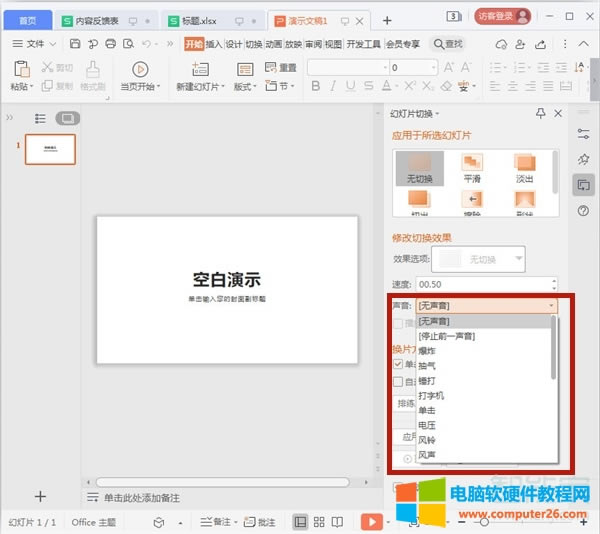Collapse the 声音 dropdown arrow
This screenshot has height=534, width=600.
551,306
